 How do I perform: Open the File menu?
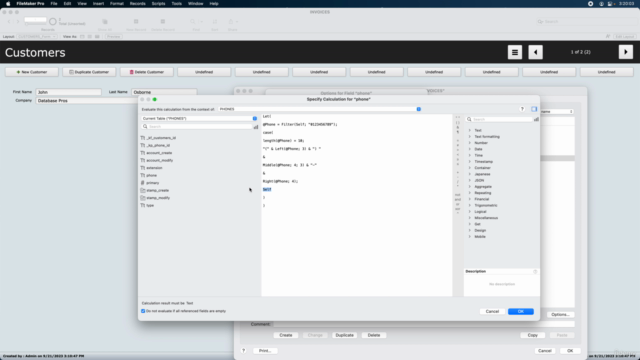(x=54, y=4)
